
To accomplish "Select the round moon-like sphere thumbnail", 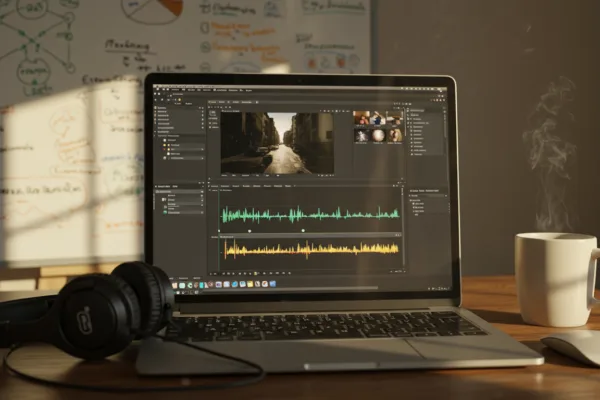I will (x=378, y=135).
